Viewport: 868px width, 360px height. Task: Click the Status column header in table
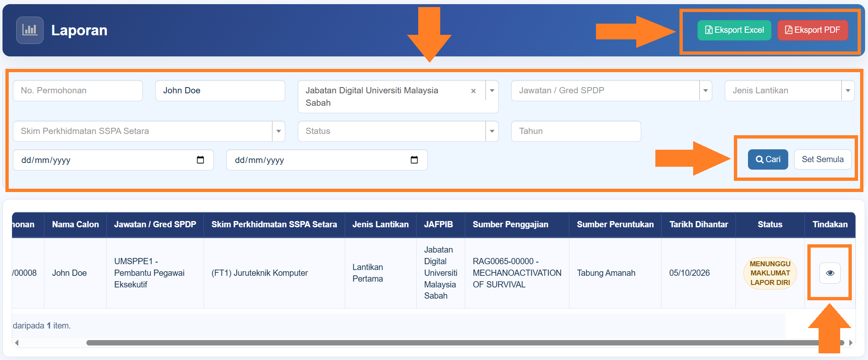tap(770, 224)
